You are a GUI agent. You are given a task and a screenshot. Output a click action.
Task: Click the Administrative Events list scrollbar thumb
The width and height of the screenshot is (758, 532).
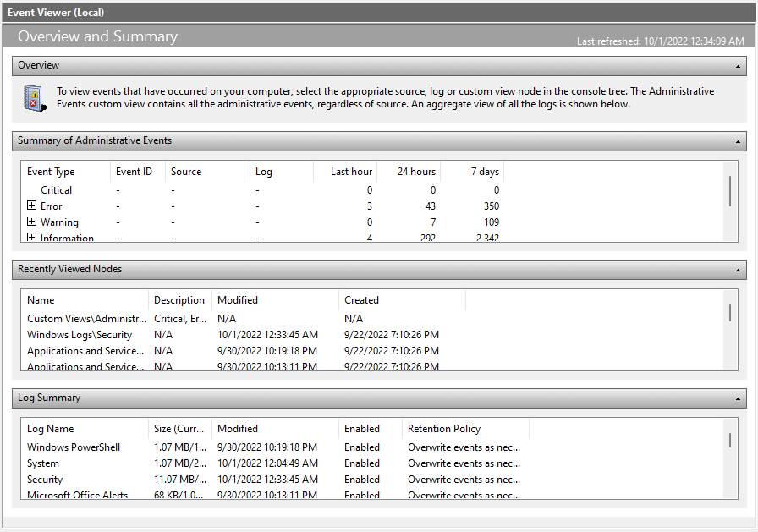(730, 191)
